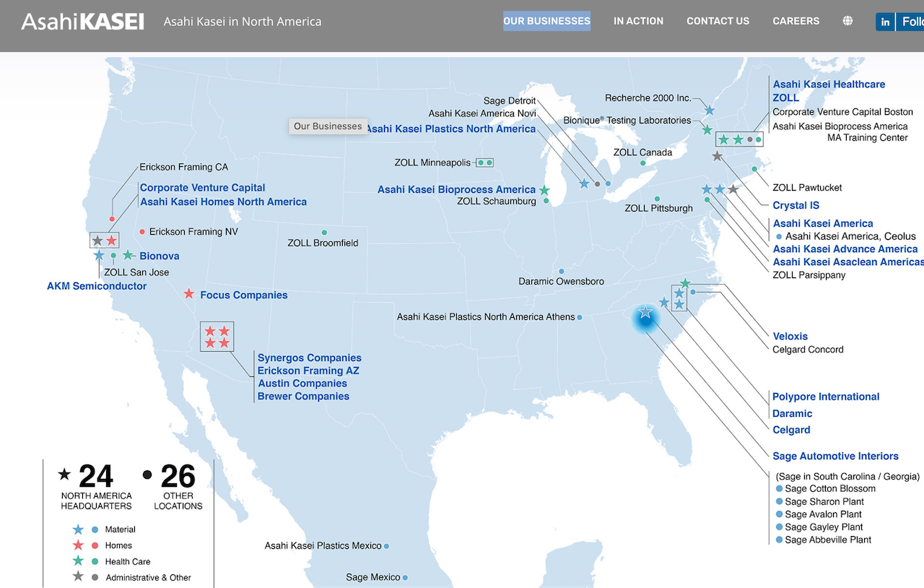
Task: Click the green Bionova star marker
Action: (128, 255)
